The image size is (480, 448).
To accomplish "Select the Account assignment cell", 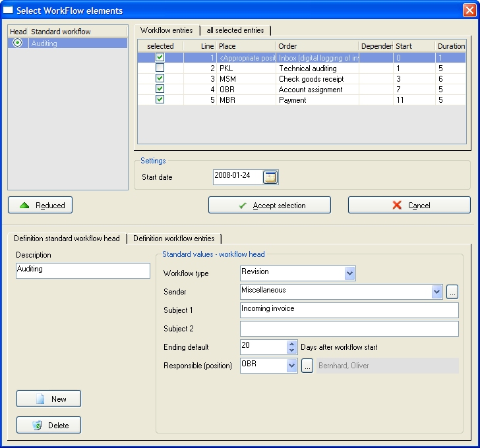I will pos(317,90).
